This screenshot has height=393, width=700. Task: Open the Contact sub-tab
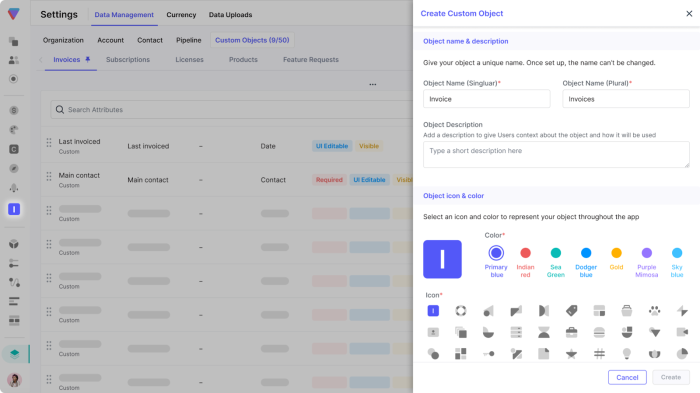coord(150,40)
